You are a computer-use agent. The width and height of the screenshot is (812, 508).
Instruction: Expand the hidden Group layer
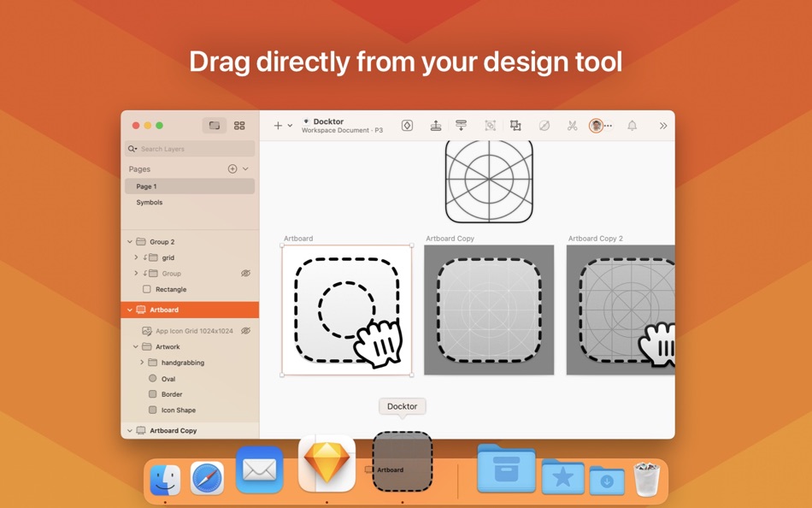pos(136,273)
